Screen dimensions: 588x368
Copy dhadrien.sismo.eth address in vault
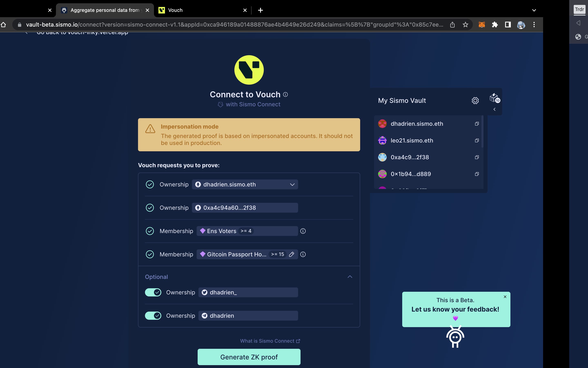477,124
